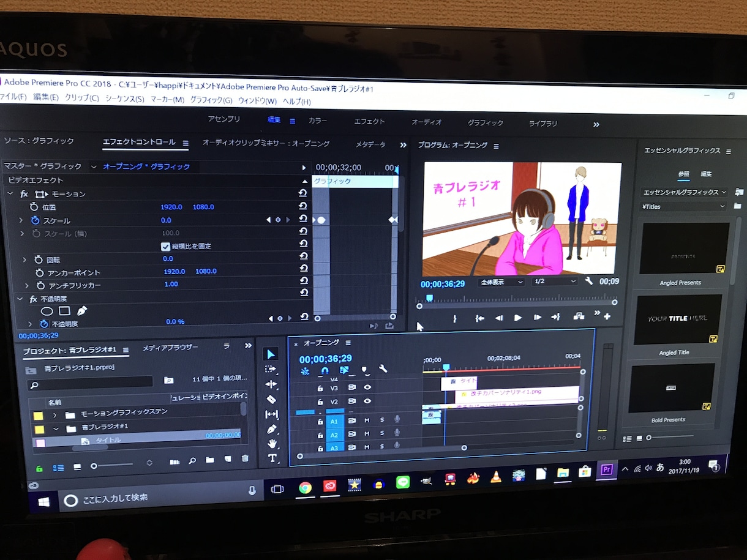
Task: Switch to 編集 tab in Essential Graphics
Action: [706, 174]
